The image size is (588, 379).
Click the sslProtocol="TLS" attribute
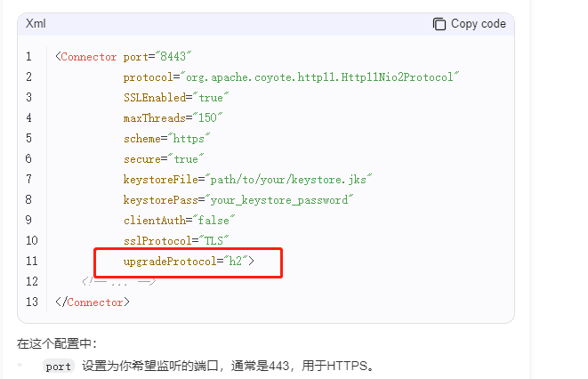click(x=176, y=241)
